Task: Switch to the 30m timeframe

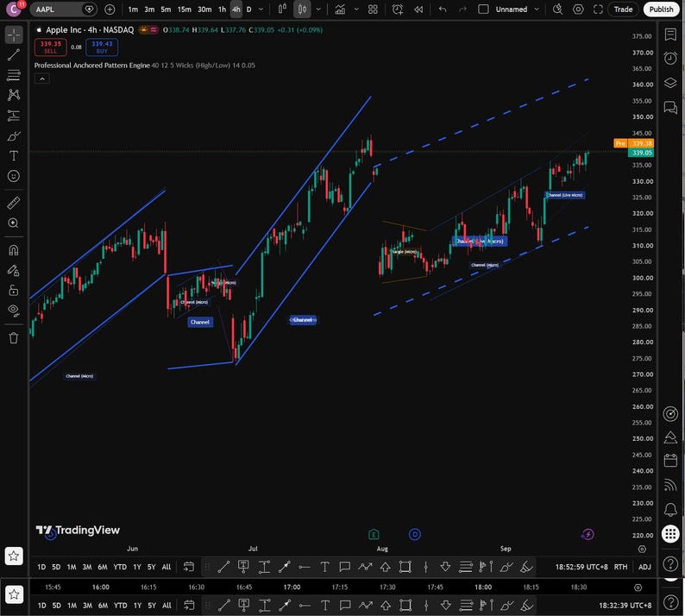Action: tap(204, 9)
